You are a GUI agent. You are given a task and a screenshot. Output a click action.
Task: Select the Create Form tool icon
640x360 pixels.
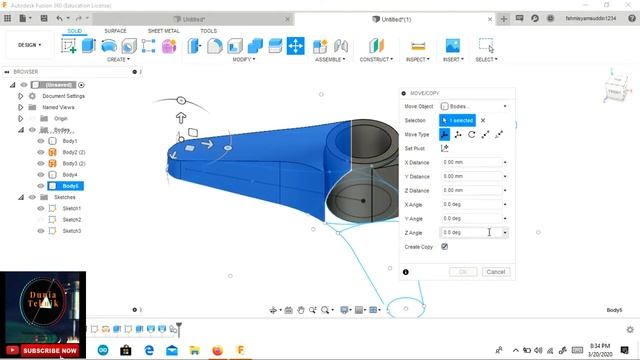[x=169, y=46]
